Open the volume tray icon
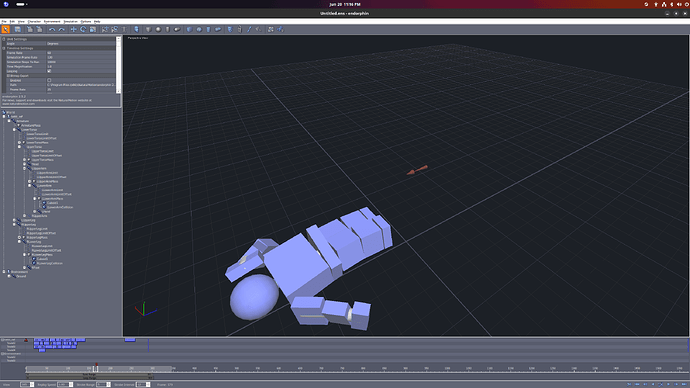 tap(679, 4)
